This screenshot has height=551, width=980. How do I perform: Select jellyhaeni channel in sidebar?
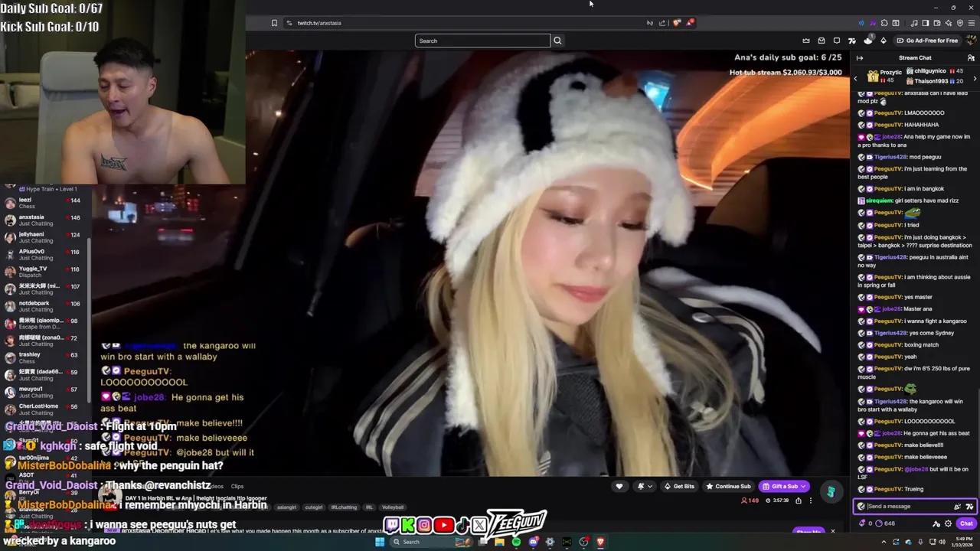[x=46, y=237]
